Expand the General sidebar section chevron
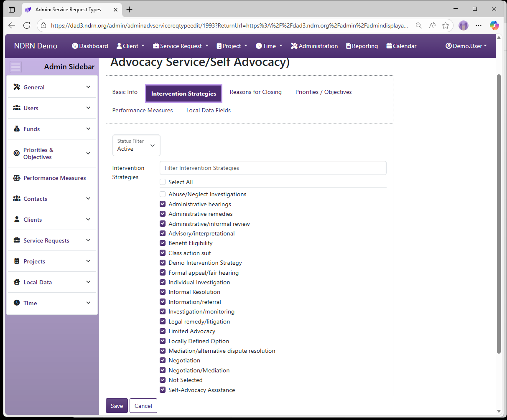 88,87
